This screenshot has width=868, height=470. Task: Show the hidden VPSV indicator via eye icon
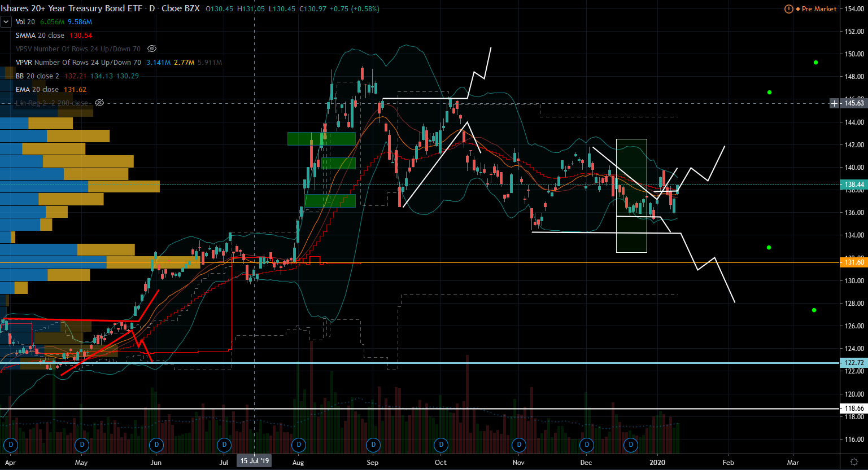[152, 49]
